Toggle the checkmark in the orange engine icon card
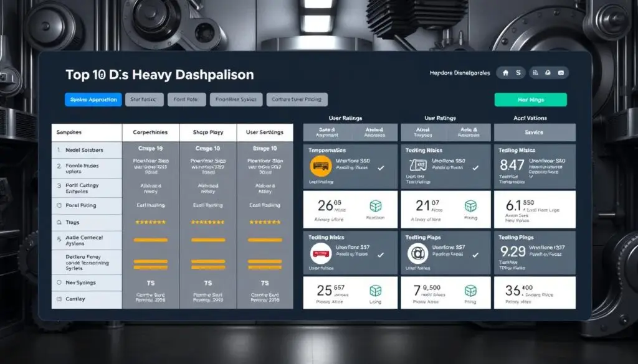Viewport: 638px width, 364px height. coord(381,168)
